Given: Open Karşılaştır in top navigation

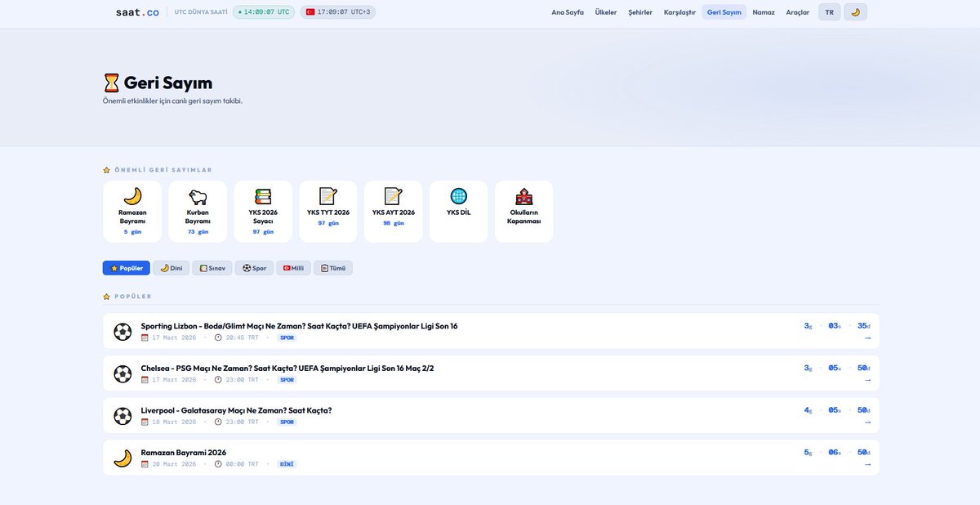Looking at the screenshot, I should [x=679, y=12].
